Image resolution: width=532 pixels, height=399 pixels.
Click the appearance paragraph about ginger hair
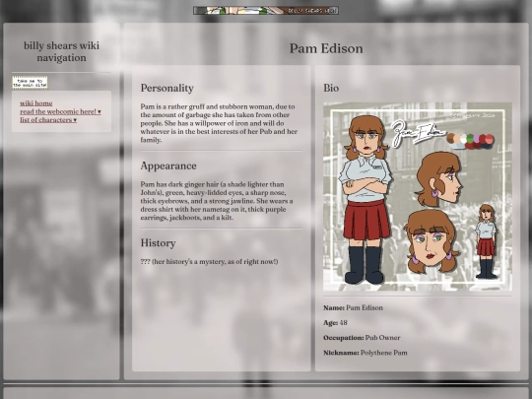(x=217, y=201)
